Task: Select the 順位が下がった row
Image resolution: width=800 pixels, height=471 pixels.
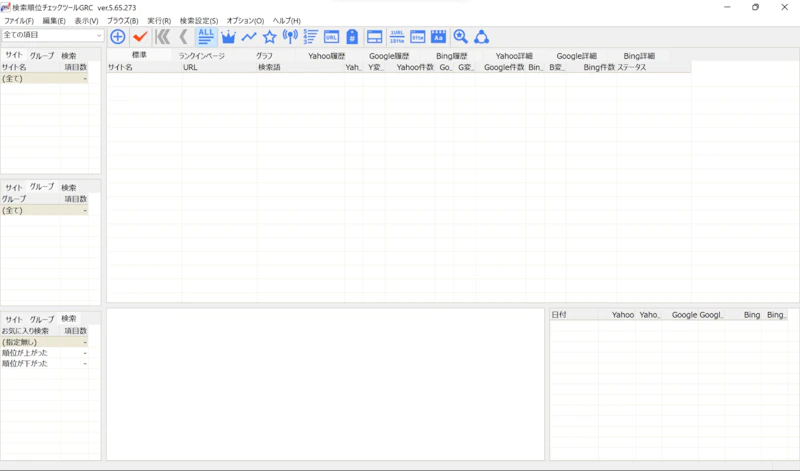Action: 44,363
